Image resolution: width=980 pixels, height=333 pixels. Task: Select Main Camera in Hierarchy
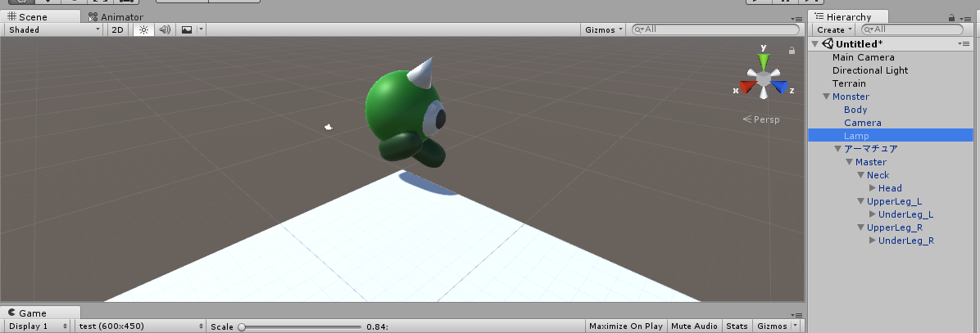[863, 57]
